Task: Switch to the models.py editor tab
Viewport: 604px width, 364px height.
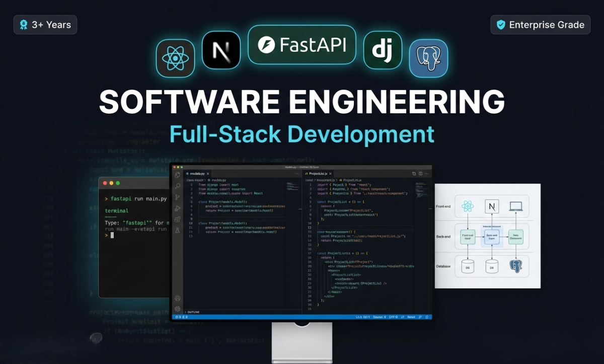Action: tap(197, 173)
